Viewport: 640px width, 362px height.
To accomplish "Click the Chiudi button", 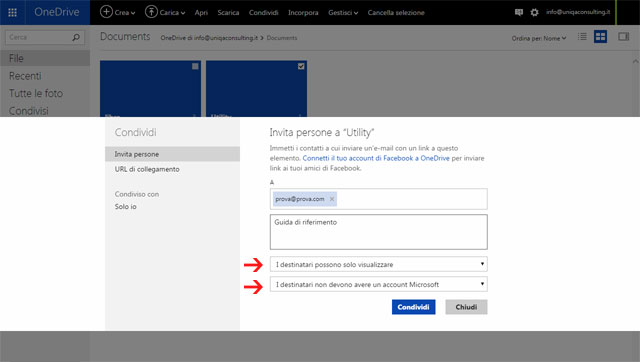I will click(x=466, y=307).
